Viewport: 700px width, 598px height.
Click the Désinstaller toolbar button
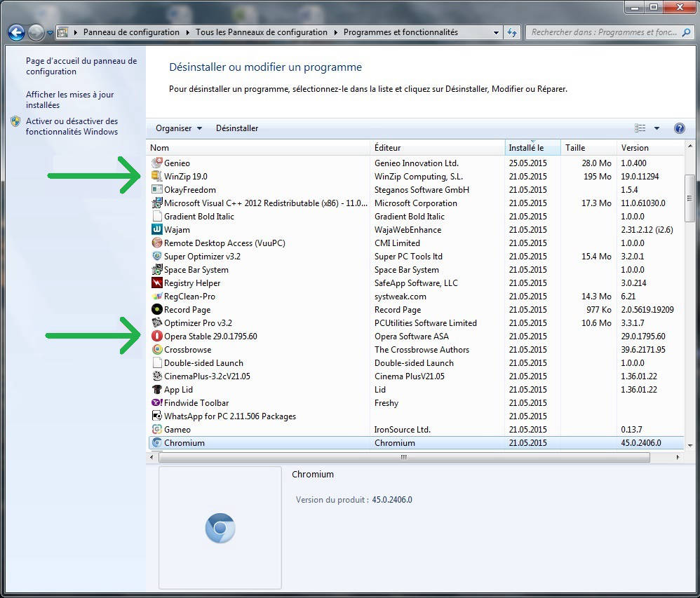click(237, 128)
